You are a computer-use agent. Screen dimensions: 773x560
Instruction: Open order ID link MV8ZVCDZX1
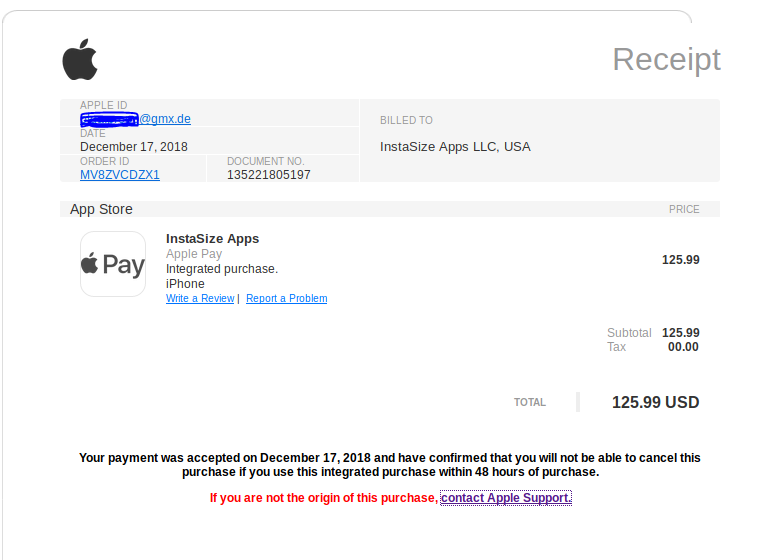coord(120,175)
